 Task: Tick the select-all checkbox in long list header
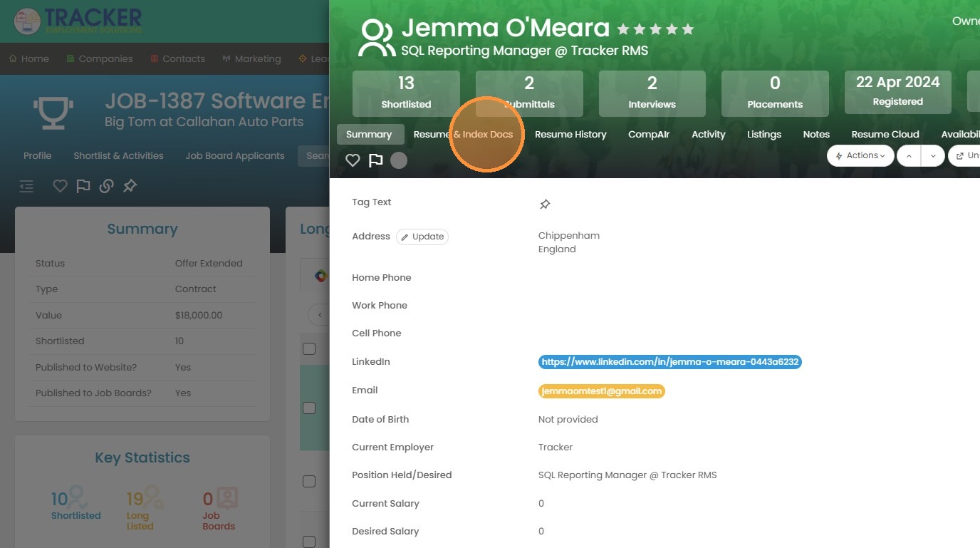coord(309,348)
